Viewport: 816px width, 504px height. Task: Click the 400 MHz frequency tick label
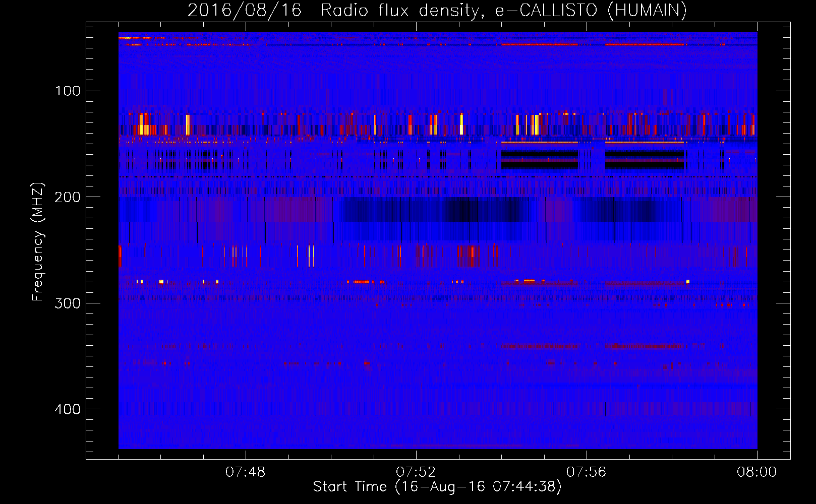68,409
